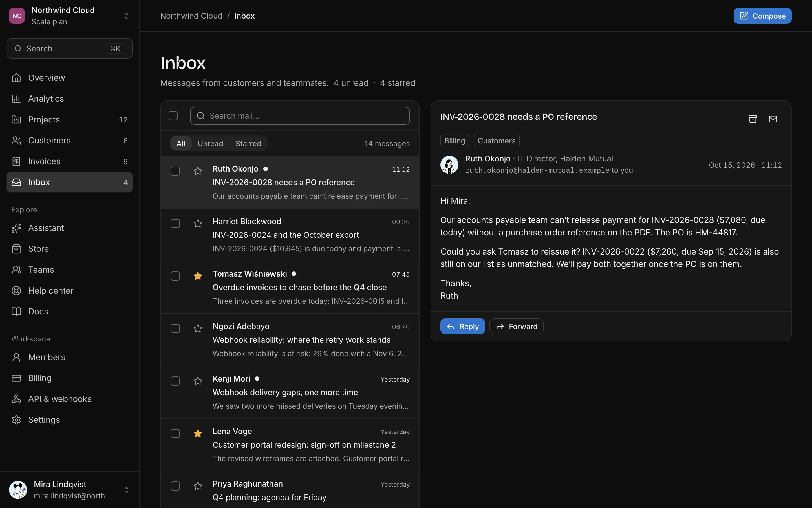Viewport: 812px width, 508px height.
Task: Open Customers from sidebar
Action: 70,141
